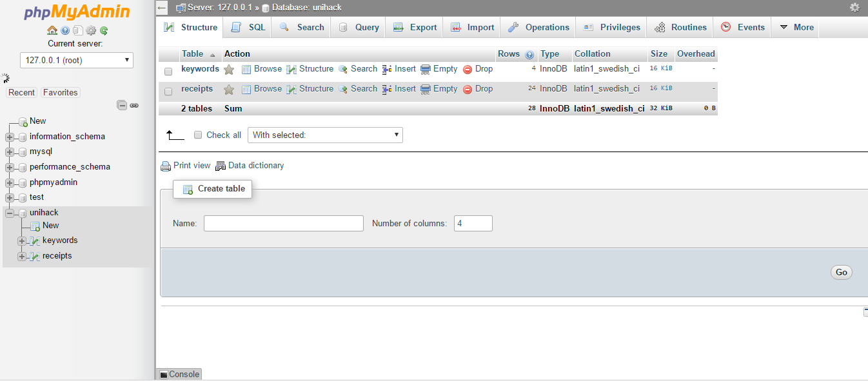
Task: Go to phpMyAdmin home icon
Action: [52, 30]
